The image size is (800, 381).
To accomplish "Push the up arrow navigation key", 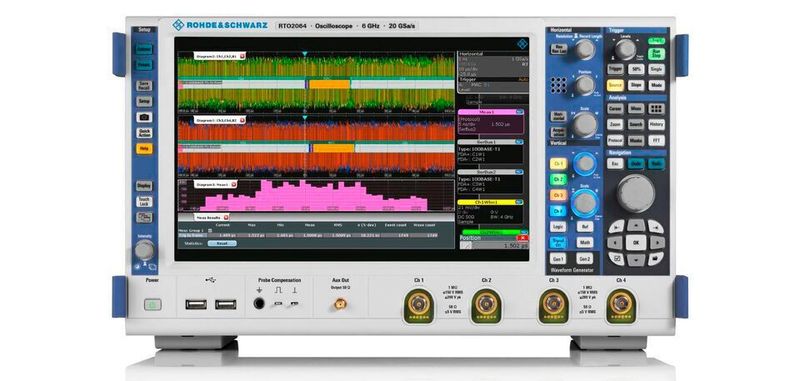I will [636, 225].
